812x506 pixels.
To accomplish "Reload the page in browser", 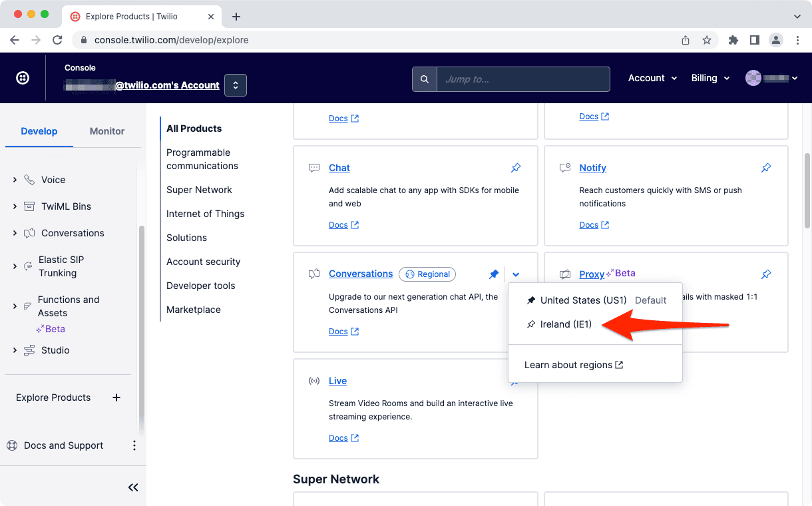I will pyautogui.click(x=57, y=40).
